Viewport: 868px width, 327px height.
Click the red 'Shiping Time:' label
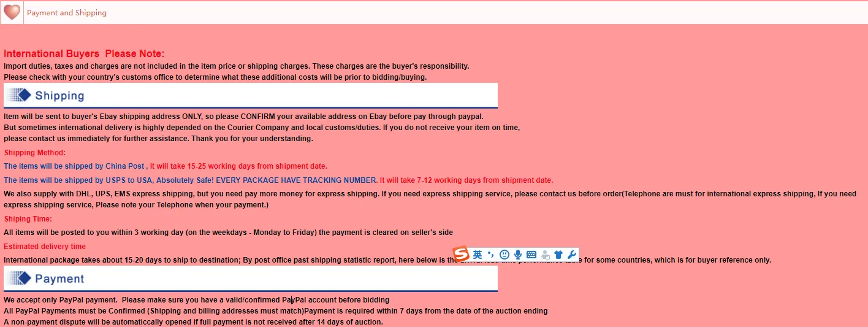(x=28, y=219)
